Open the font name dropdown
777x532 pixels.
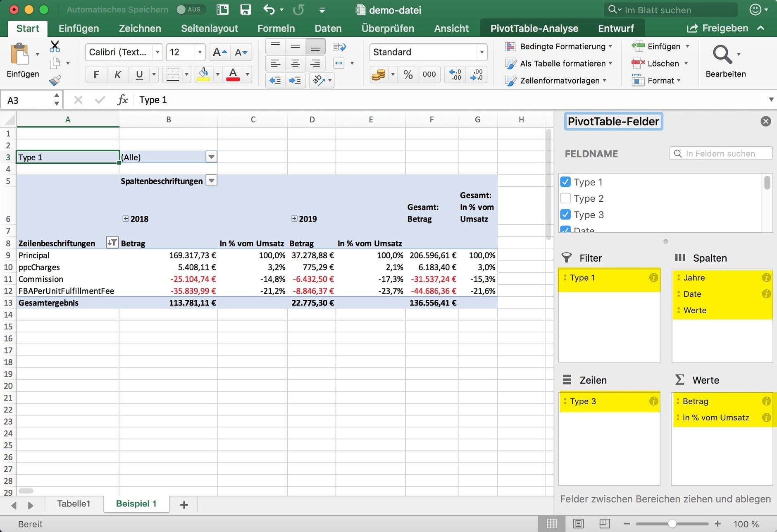pyautogui.click(x=157, y=52)
